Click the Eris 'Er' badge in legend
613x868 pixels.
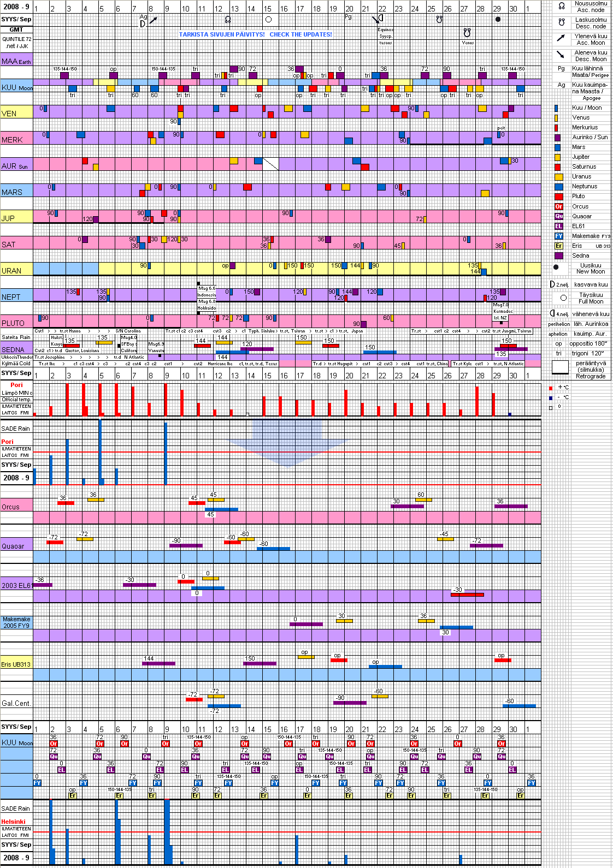pos(558,246)
